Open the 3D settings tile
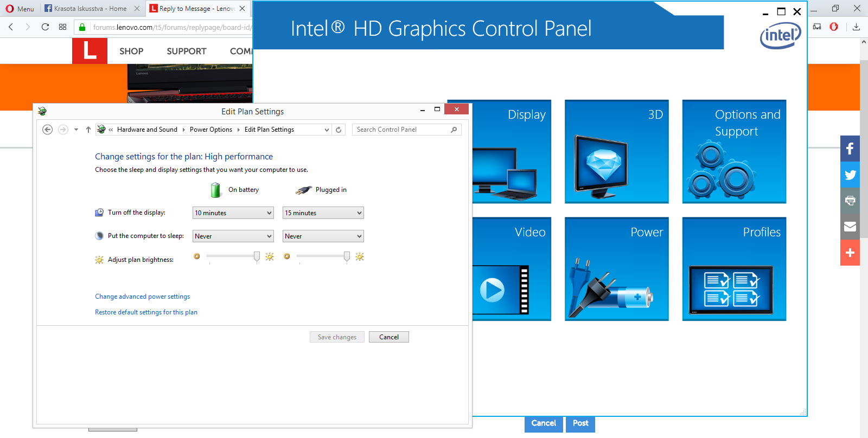This screenshot has height=438, width=868. pyautogui.click(x=617, y=151)
